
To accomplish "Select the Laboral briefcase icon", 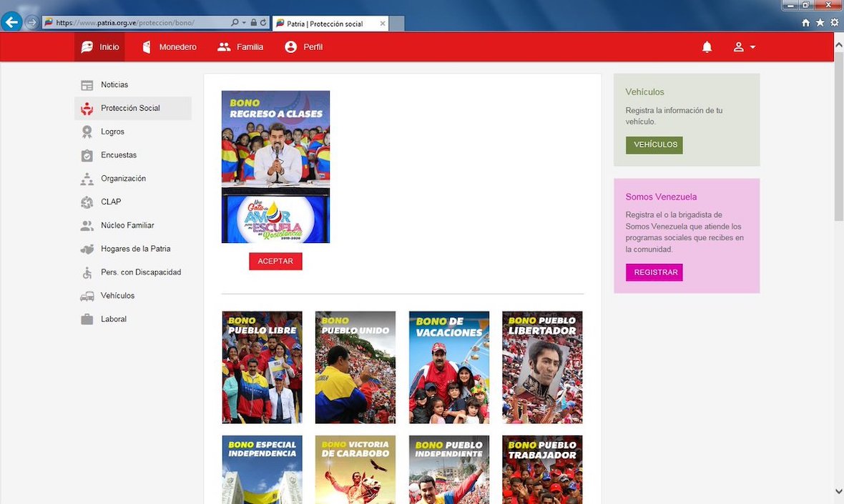I will [87, 320].
